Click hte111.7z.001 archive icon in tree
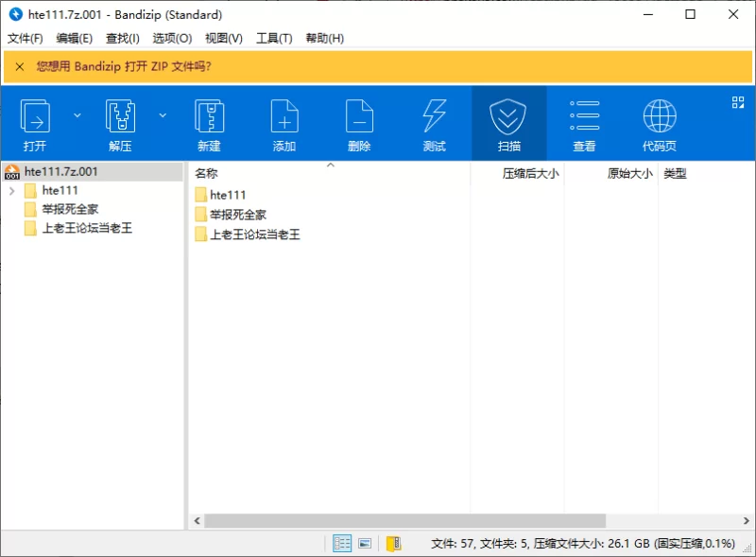The image size is (756, 557). tap(12, 172)
